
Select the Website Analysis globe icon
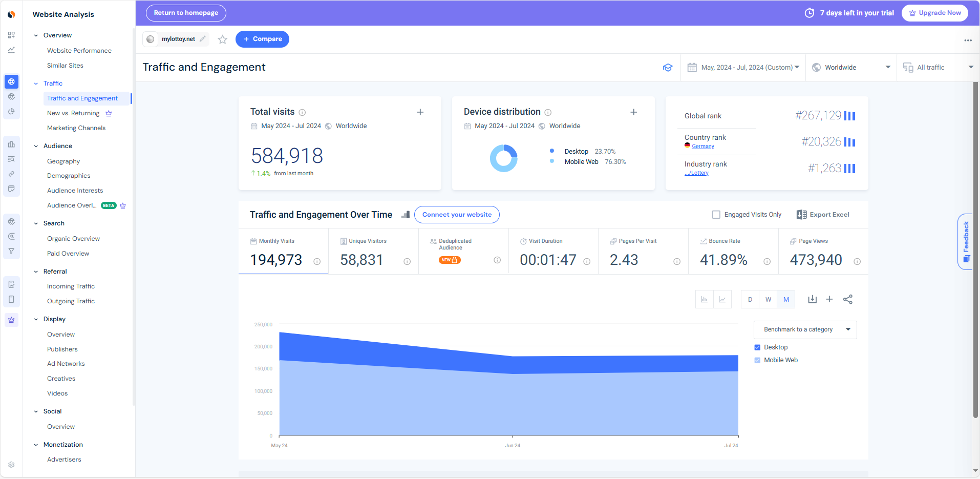tap(11, 81)
